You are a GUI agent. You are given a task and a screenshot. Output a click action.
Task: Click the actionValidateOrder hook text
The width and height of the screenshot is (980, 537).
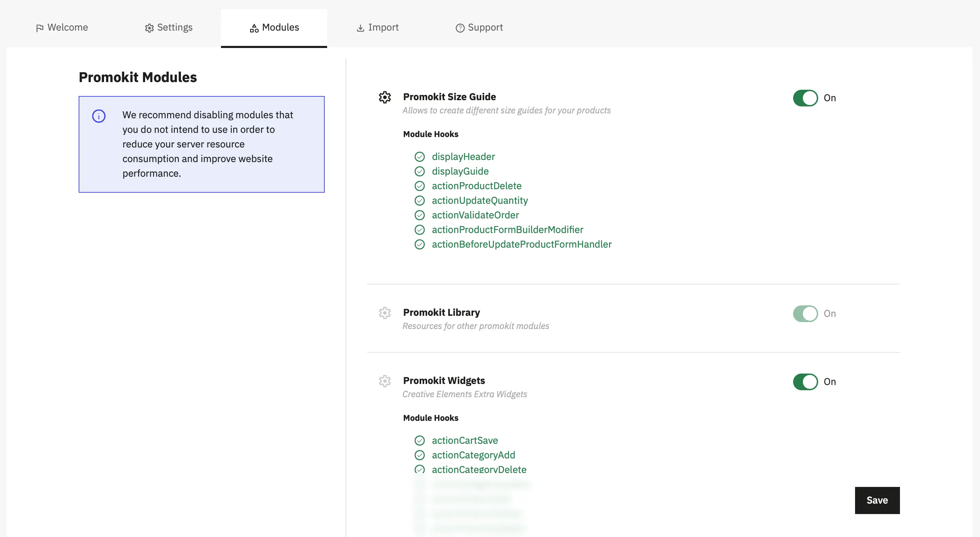click(475, 215)
